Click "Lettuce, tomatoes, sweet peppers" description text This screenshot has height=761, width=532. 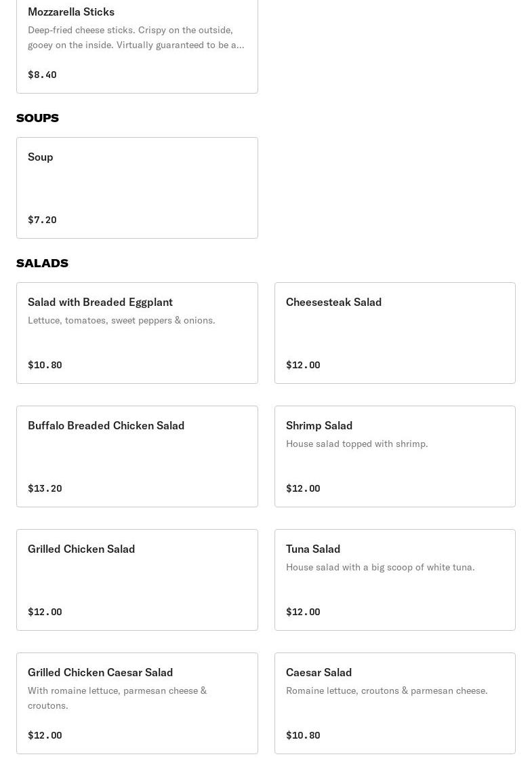(x=121, y=320)
